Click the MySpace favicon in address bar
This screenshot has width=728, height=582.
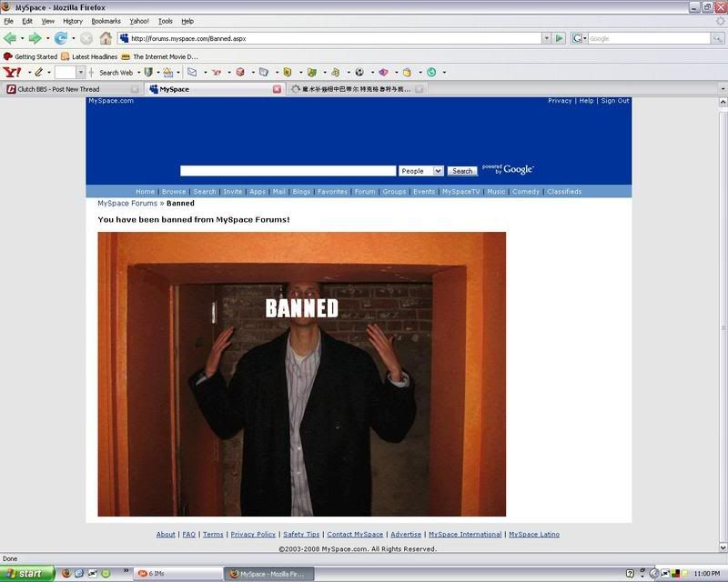click(x=124, y=38)
